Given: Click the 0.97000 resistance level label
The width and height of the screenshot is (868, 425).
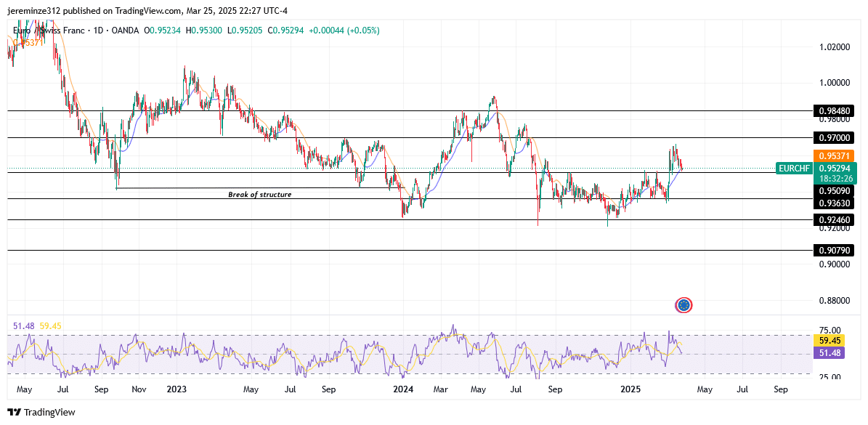Looking at the screenshot, I should tap(833, 137).
